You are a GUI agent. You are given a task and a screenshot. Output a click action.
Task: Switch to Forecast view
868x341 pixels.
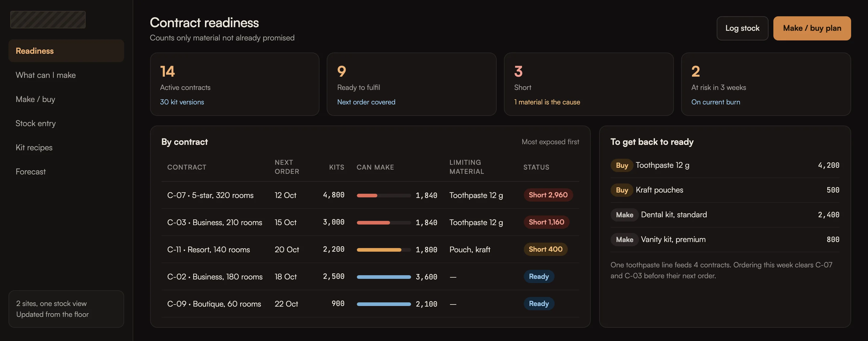pos(66,171)
